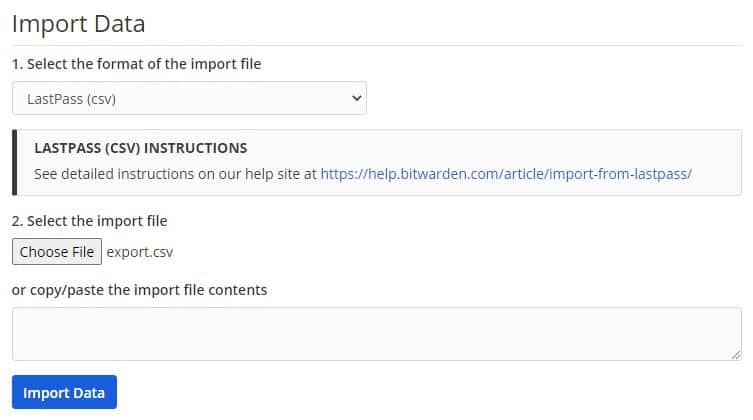Select the "LastPass (csv)" text in the combo box

coord(72,99)
